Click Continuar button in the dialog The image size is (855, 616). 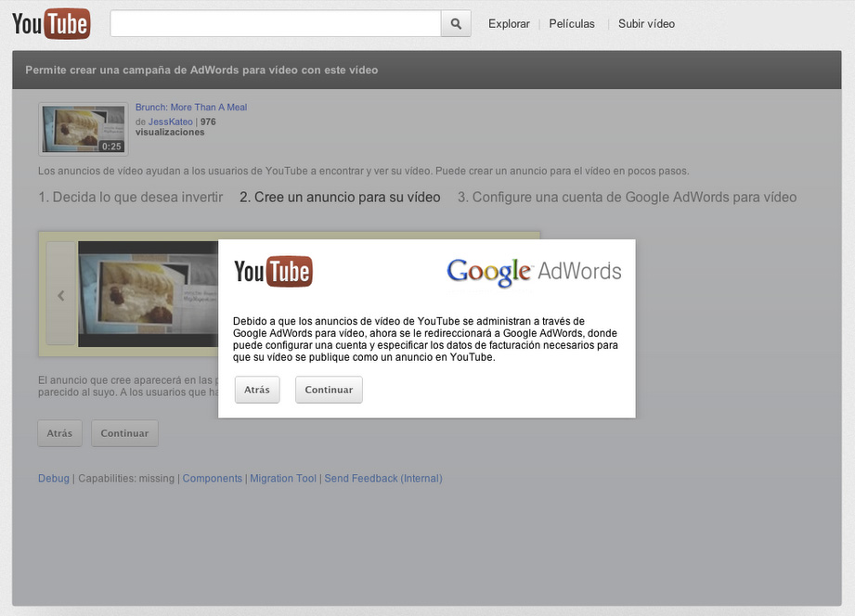coord(329,390)
